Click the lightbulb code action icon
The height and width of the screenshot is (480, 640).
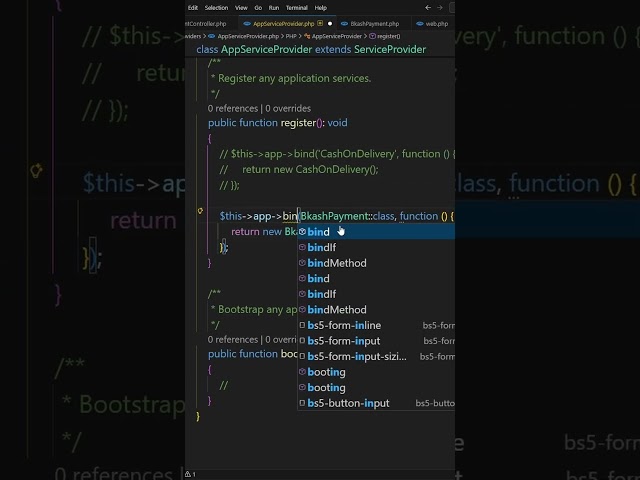tap(200, 211)
